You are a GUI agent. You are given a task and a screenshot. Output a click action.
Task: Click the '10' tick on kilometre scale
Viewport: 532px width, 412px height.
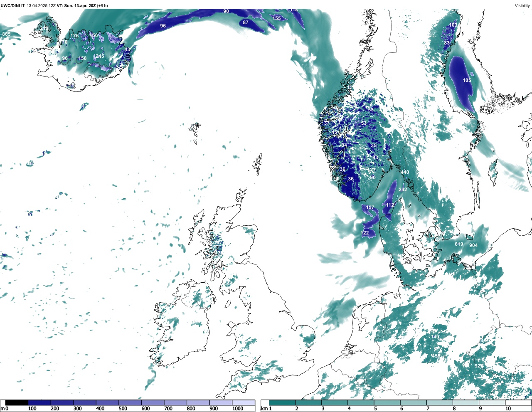508,409
